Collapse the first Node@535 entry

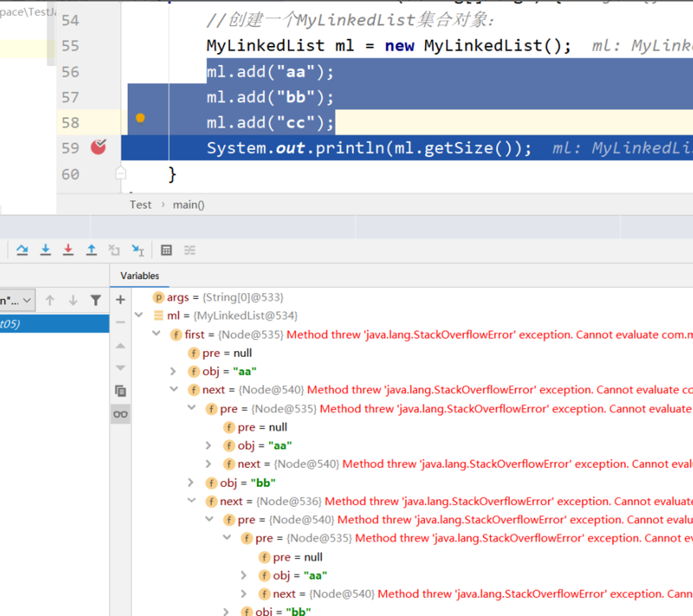click(x=156, y=333)
